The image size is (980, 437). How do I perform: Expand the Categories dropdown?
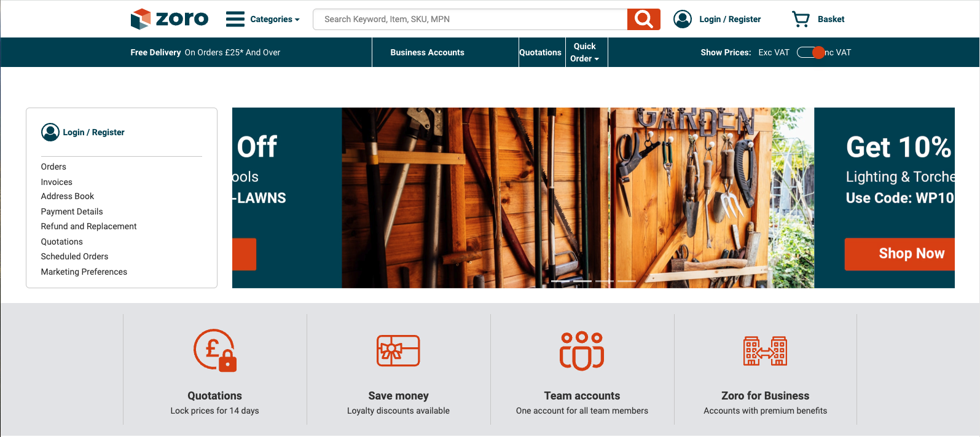(275, 19)
